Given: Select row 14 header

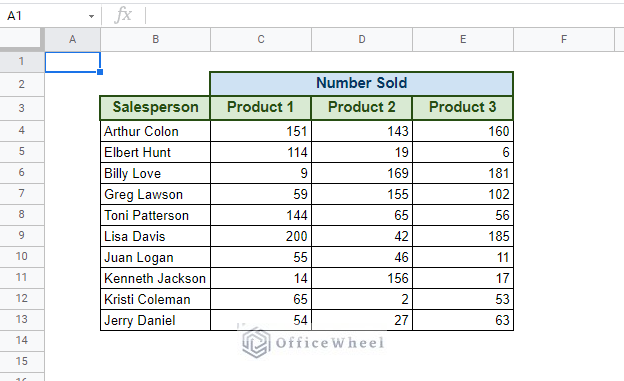Looking at the screenshot, I should [22, 340].
